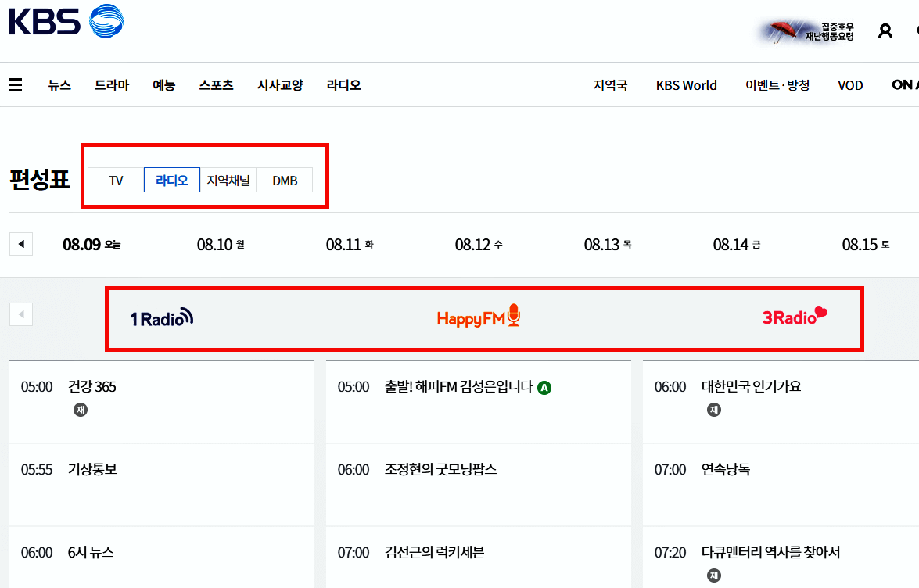Open the 이벤트·방청 page
This screenshot has height=588, width=919.
pyautogui.click(x=777, y=85)
